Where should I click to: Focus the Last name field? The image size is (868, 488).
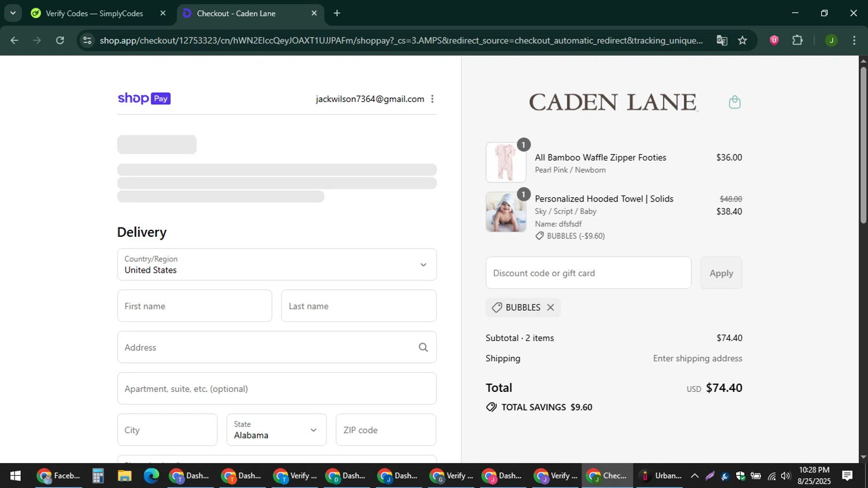click(x=359, y=306)
